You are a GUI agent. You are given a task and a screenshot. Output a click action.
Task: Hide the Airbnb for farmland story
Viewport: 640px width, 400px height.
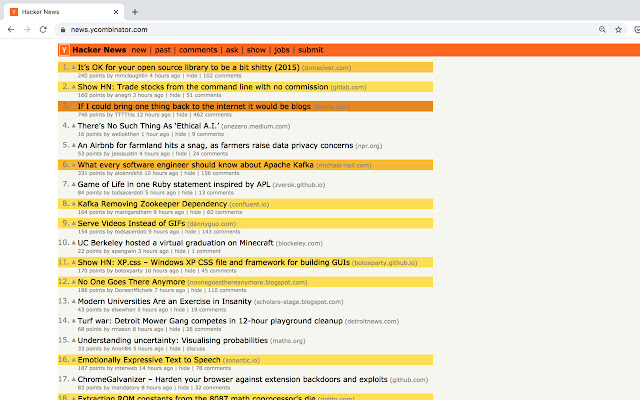click(x=182, y=154)
